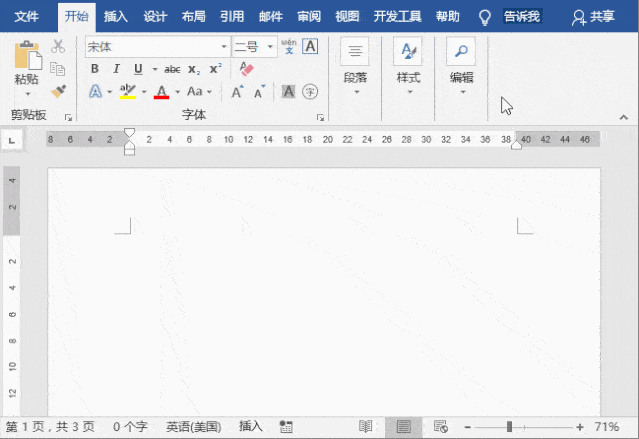Switch to the 审阅 review tab
The height and width of the screenshot is (439, 639).
point(309,17)
